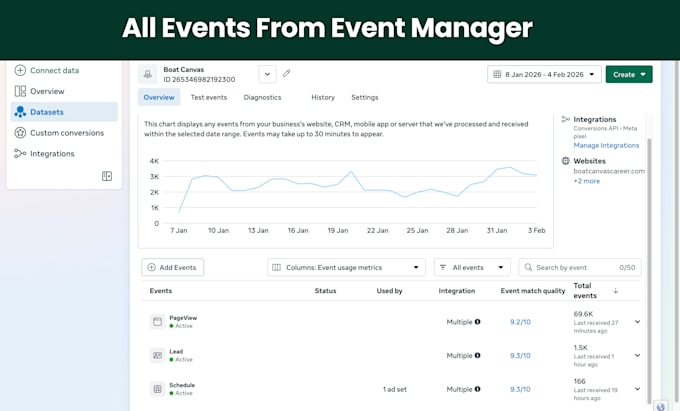Switch to the Test events tab

tap(209, 98)
